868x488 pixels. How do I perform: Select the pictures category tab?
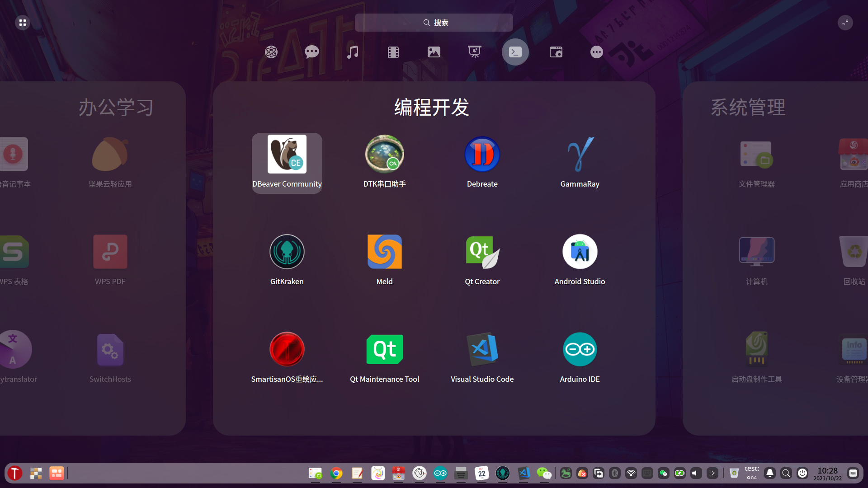point(434,52)
